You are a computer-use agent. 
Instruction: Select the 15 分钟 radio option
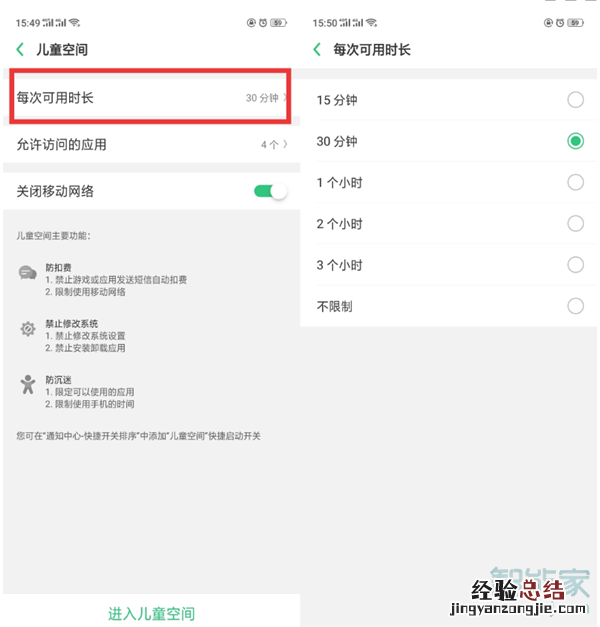575,100
